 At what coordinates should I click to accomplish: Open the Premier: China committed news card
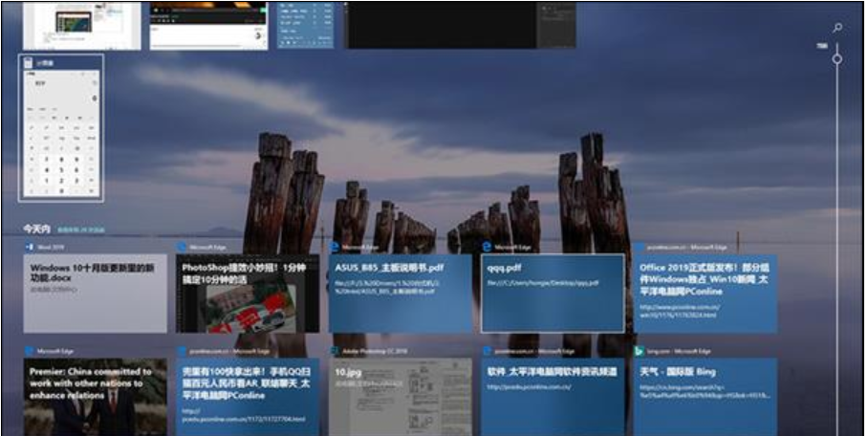tap(95, 396)
